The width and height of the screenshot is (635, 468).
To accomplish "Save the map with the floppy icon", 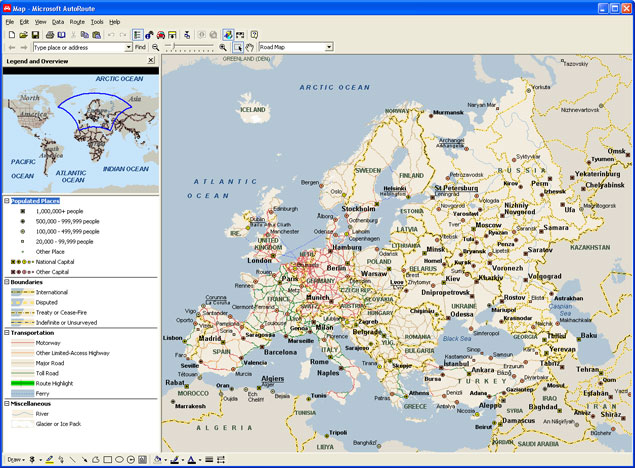I will (x=35, y=35).
